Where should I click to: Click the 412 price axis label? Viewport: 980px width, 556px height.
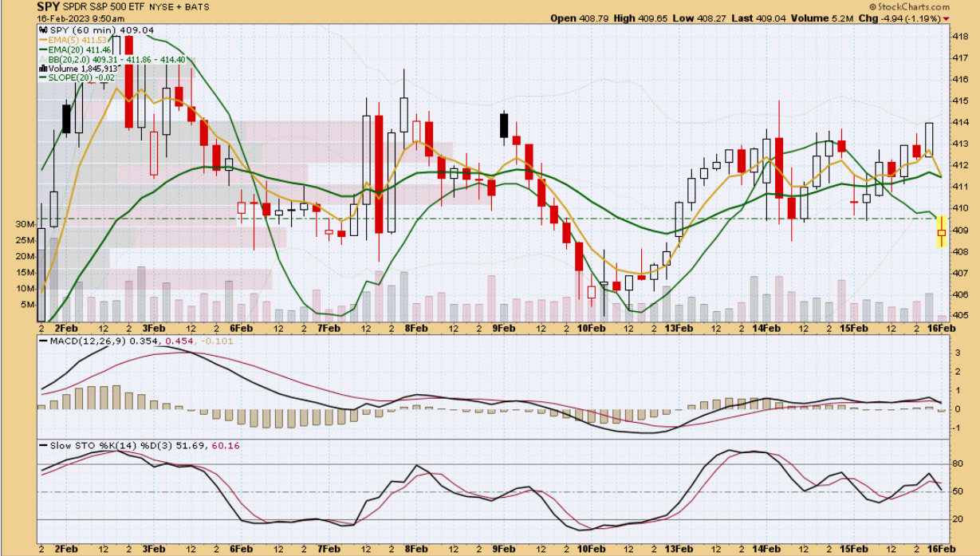(x=960, y=165)
